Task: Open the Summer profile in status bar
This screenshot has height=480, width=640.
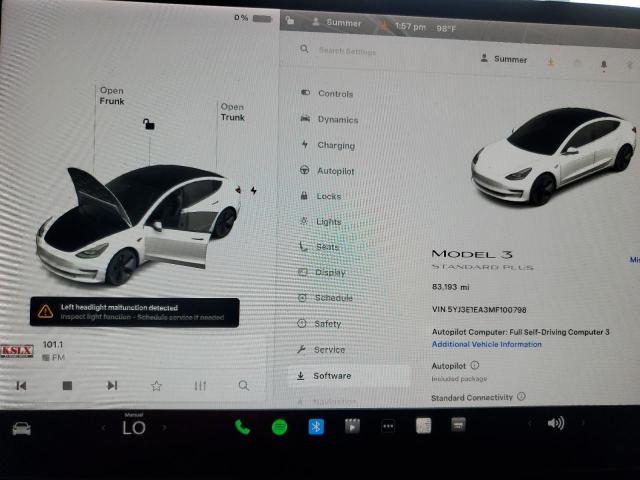Action: 337,22
